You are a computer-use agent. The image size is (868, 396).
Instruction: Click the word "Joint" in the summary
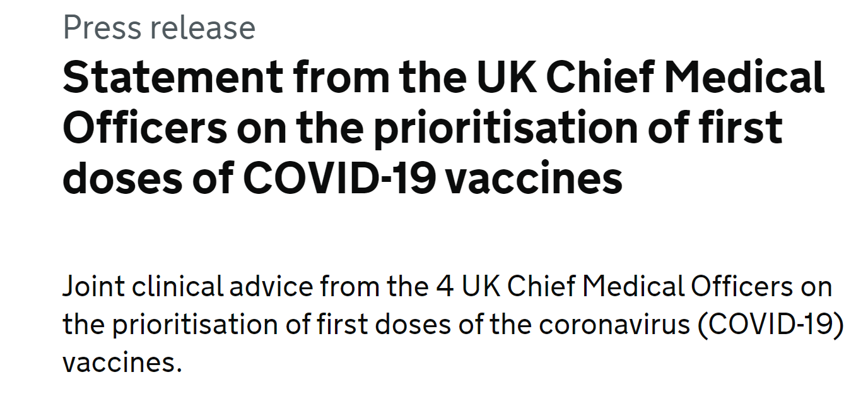93,287
